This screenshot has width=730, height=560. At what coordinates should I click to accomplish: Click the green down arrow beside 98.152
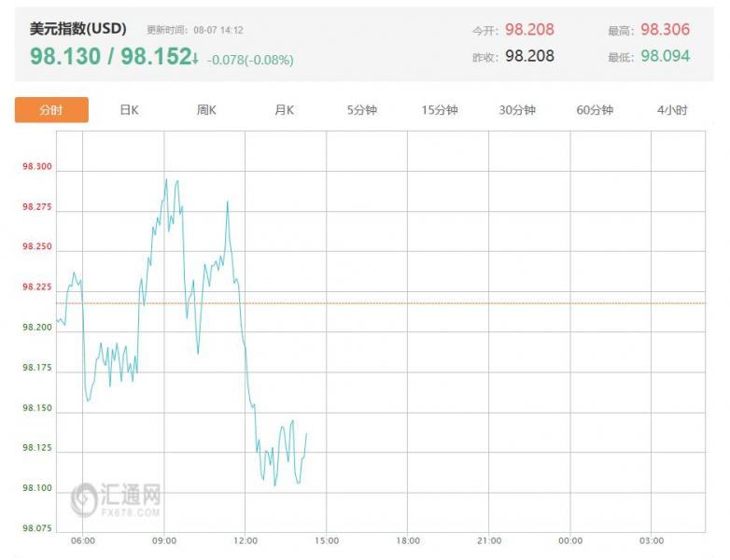(196, 59)
